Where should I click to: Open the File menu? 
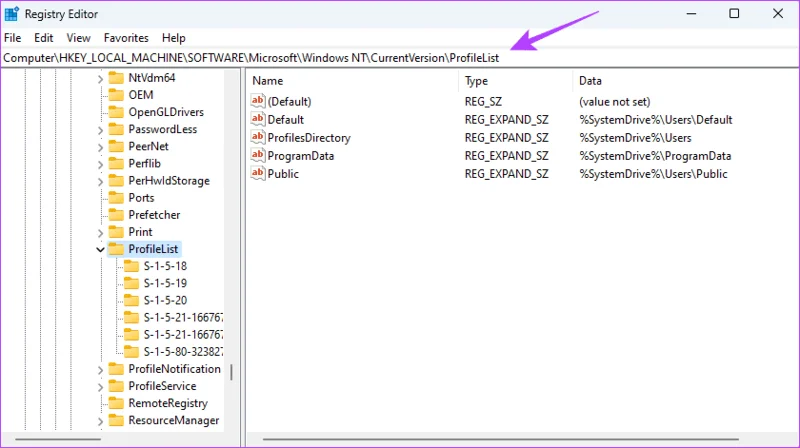[12, 38]
